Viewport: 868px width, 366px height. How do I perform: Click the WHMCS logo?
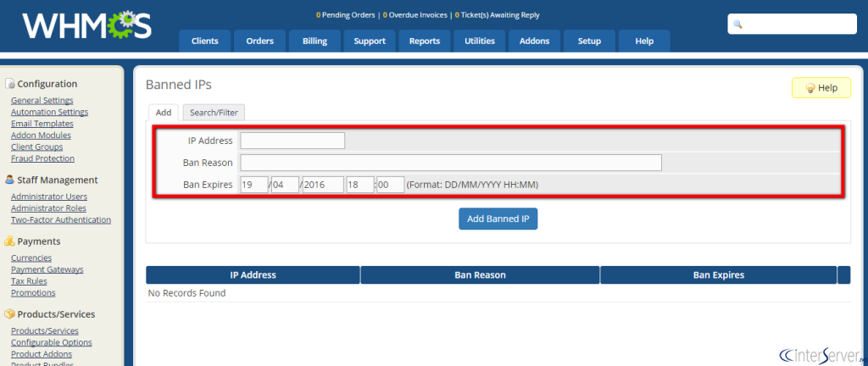click(87, 25)
